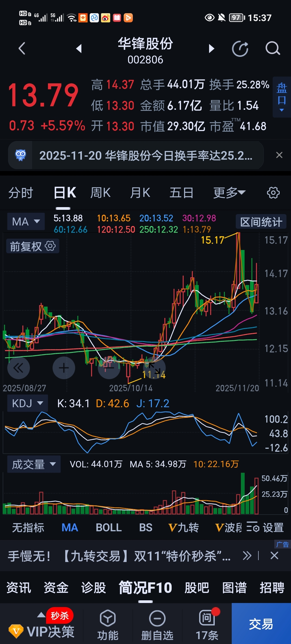
Task: Tap the 华锋股份 stock title
Action: 145,43
